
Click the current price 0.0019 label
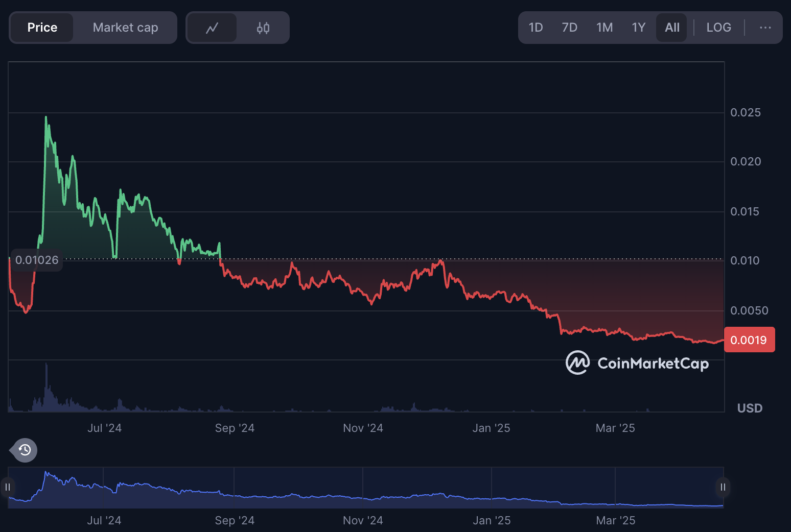click(x=749, y=340)
